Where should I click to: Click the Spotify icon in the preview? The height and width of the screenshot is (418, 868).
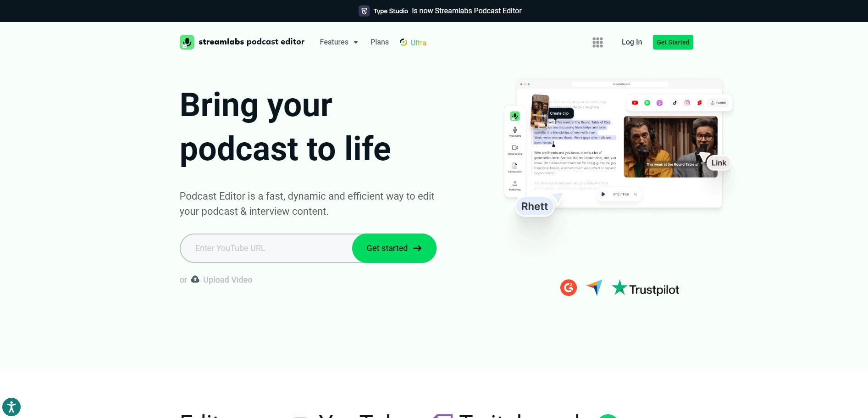(x=647, y=103)
